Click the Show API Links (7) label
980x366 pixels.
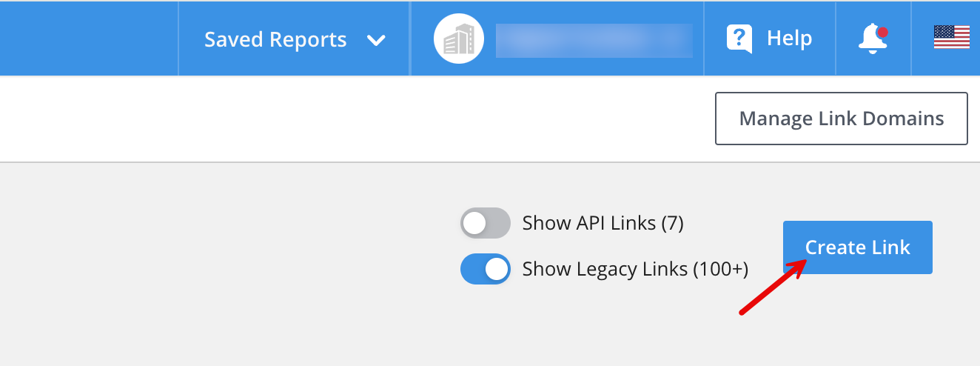tap(603, 223)
